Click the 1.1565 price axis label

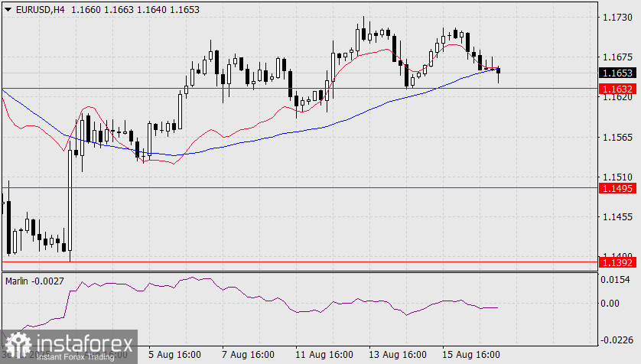(x=618, y=138)
